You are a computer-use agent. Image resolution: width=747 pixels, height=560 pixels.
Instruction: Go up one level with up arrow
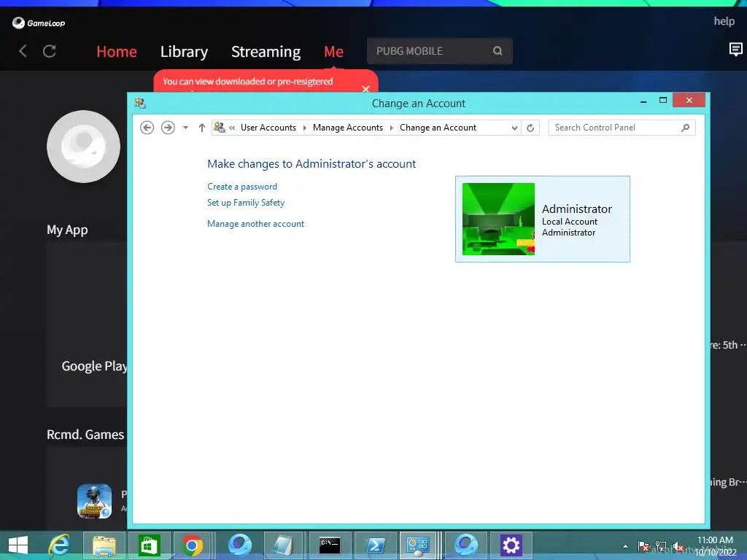(202, 128)
